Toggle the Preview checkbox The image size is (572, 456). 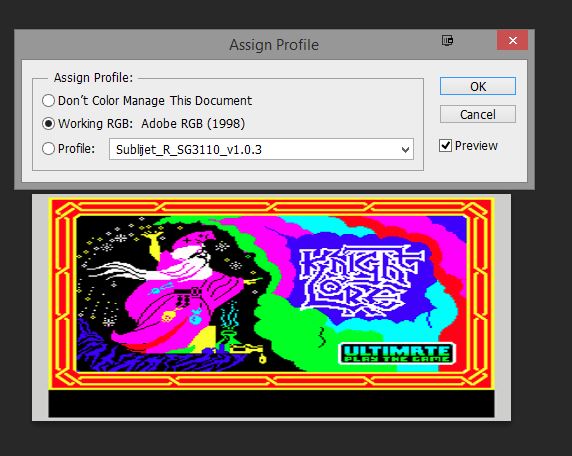click(x=445, y=146)
